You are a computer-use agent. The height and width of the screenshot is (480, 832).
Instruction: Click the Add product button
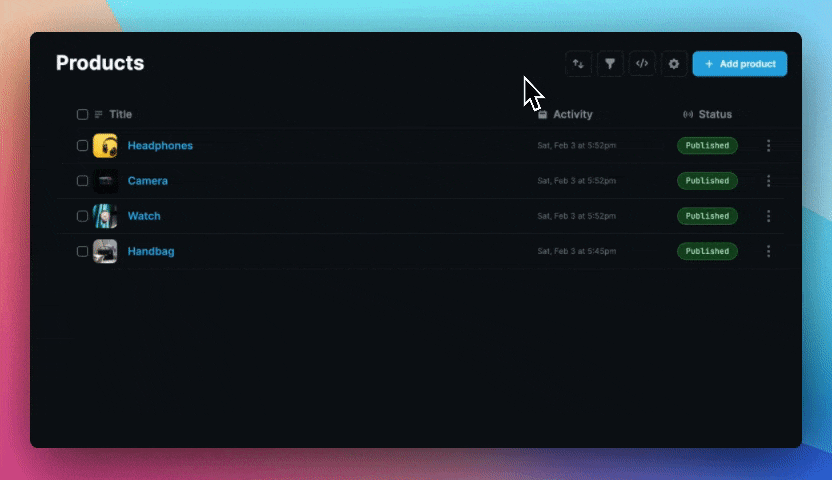(740, 64)
